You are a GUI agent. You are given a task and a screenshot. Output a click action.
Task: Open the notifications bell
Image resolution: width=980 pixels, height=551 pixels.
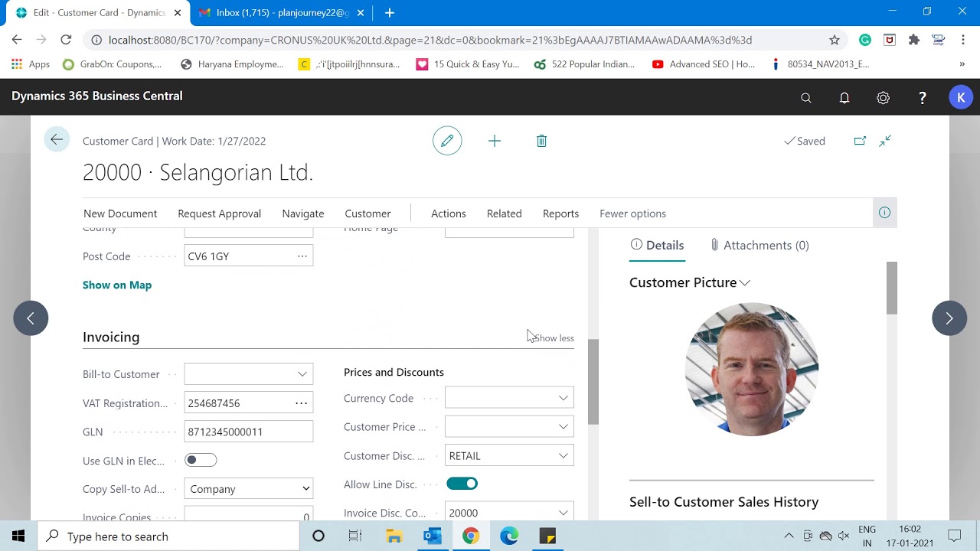[844, 98]
